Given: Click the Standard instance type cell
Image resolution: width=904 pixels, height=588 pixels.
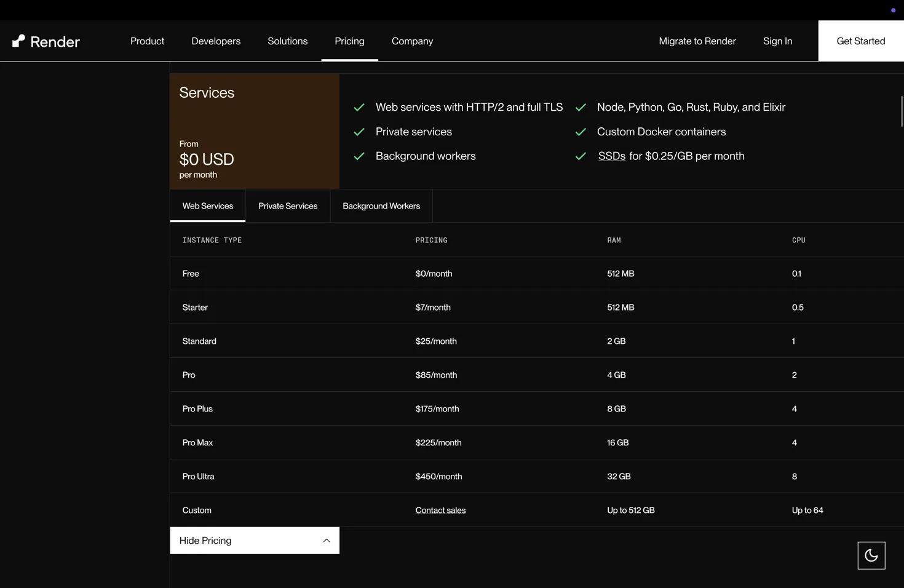Looking at the screenshot, I should pyautogui.click(x=199, y=341).
